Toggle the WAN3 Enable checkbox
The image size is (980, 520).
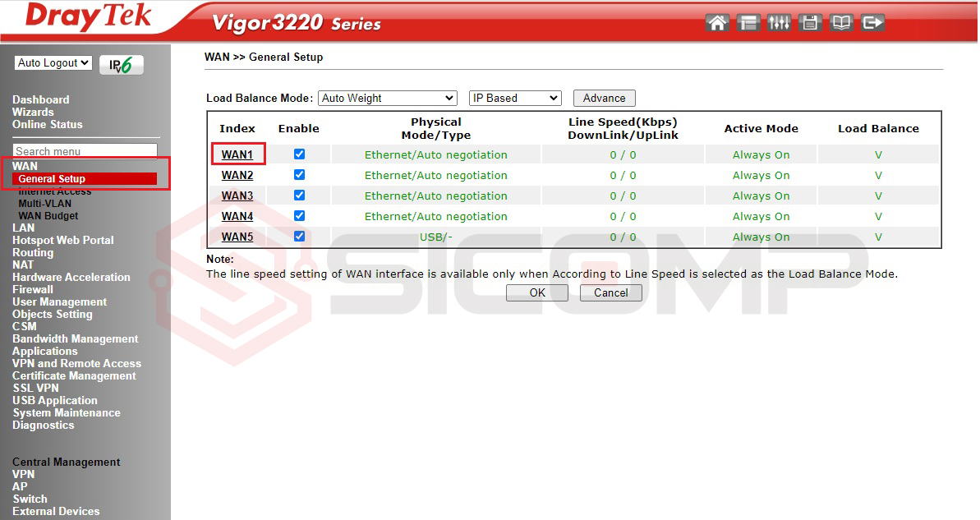coord(299,196)
